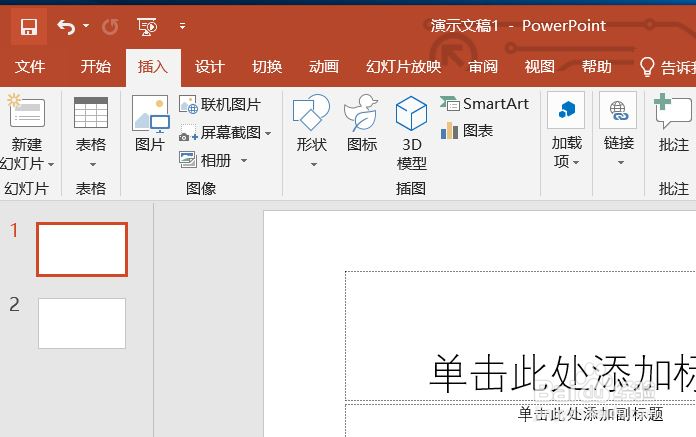Expand the 相册 dropdown arrow
The image size is (696, 437).
[x=244, y=160]
